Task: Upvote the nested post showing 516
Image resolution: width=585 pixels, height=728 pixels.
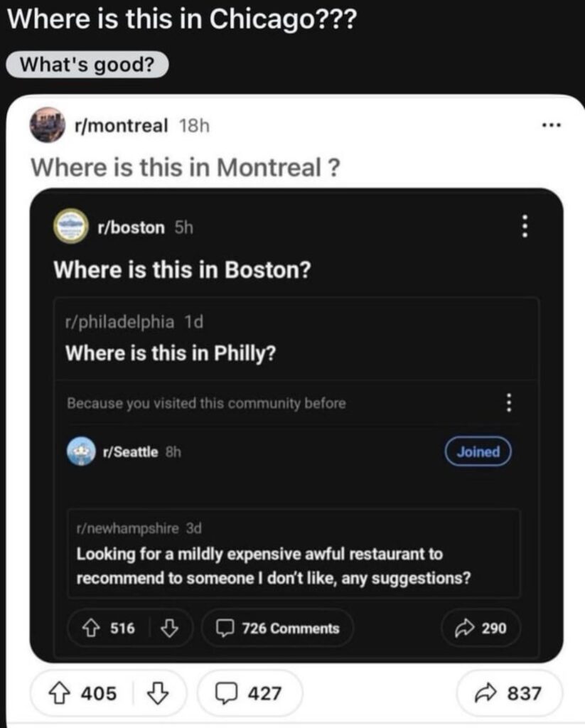Action: (x=91, y=628)
